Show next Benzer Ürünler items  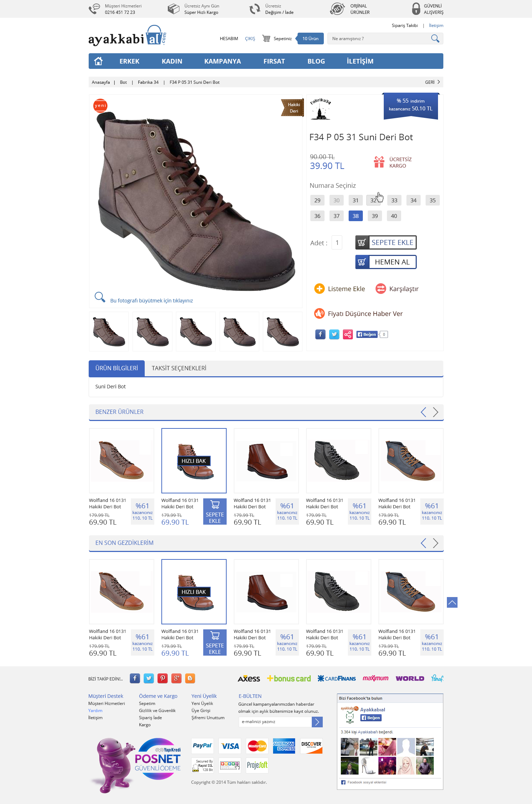point(436,412)
